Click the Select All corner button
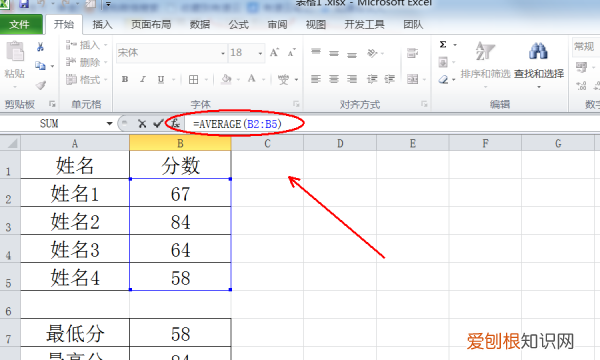Screen dimensions: 600x360 [10, 143]
